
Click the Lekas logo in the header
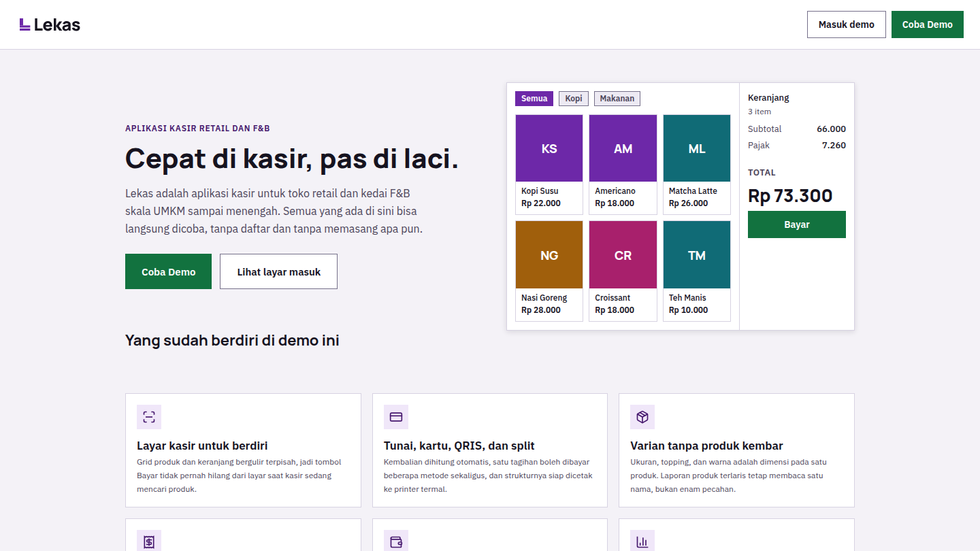click(50, 24)
